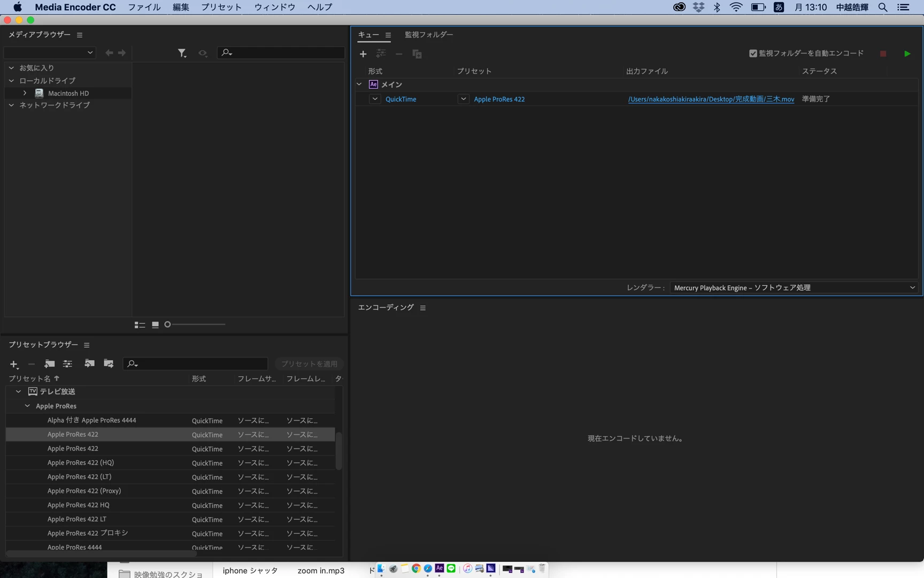This screenshot has width=924, height=578.
Task: Collapse the お気に入り tree section
Action: coord(11,68)
